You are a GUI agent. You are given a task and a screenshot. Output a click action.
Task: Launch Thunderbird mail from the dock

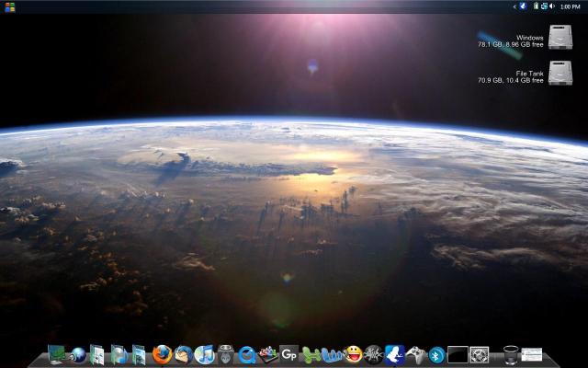coord(184,354)
